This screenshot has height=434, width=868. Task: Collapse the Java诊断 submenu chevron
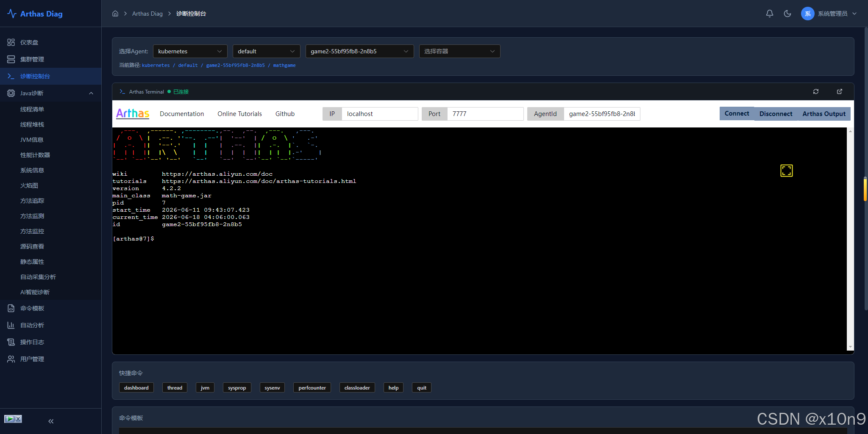[x=91, y=93]
